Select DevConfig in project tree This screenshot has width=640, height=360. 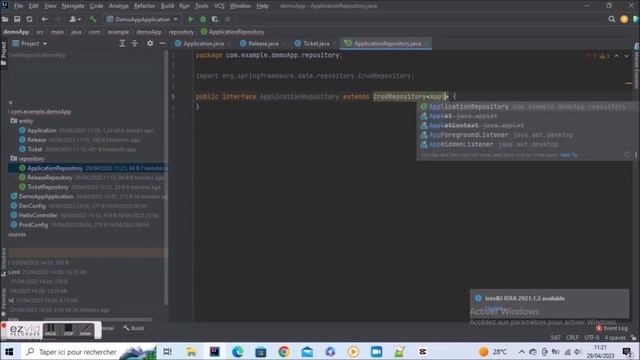tap(32, 206)
